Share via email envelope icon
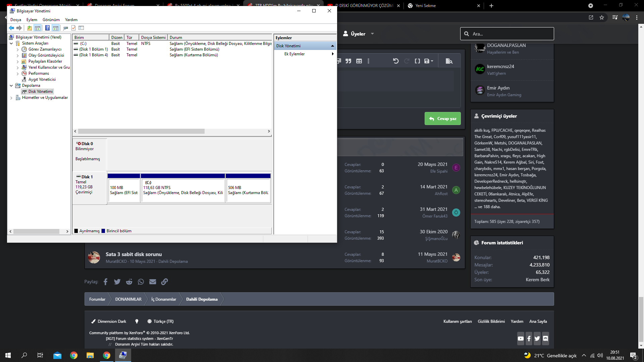The image size is (644, 362). [x=153, y=282]
